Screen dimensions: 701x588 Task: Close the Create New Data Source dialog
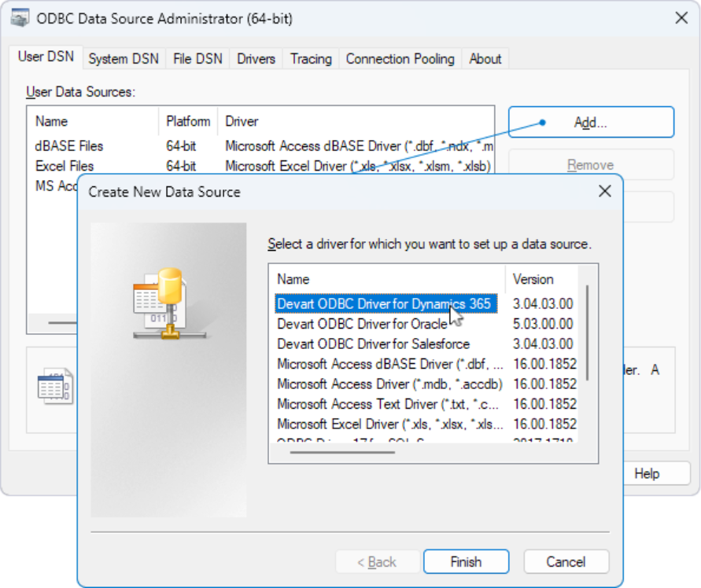coord(604,191)
